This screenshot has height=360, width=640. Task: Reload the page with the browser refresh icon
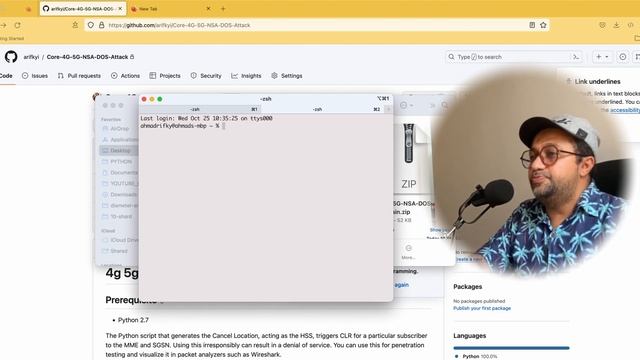click(x=18, y=25)
